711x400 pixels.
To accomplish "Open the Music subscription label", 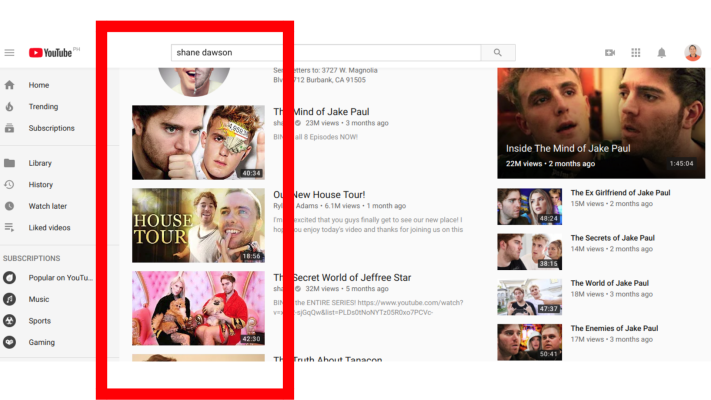I will pyautogui.click(x=39, y=299).
